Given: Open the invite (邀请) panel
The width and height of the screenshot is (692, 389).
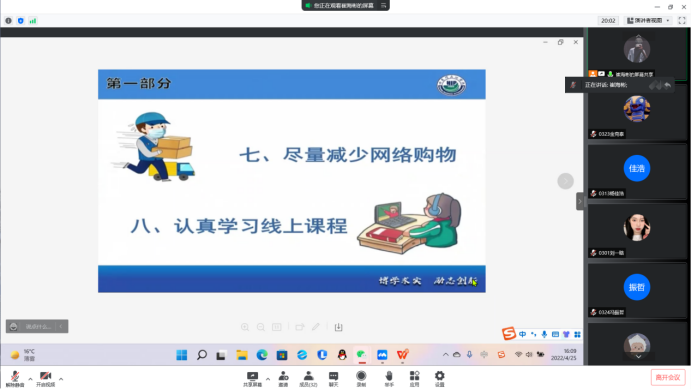Looking at the screenshot, I should coord(283,379).
